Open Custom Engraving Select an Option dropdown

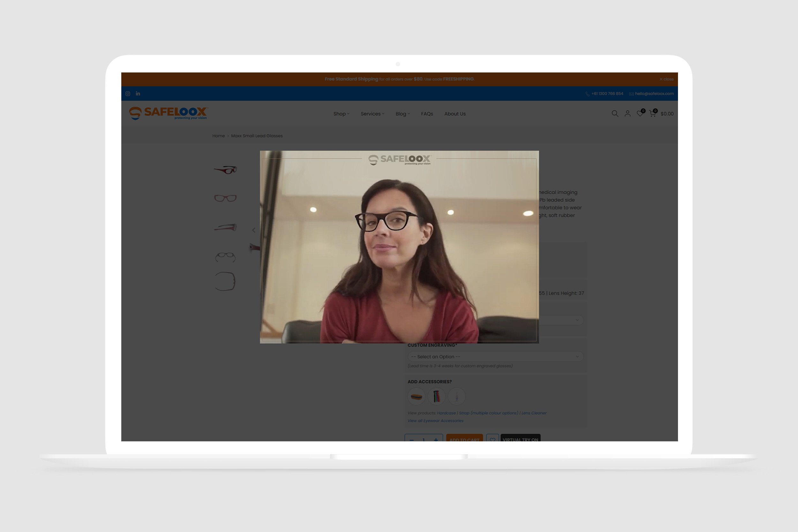click(495, 356)
